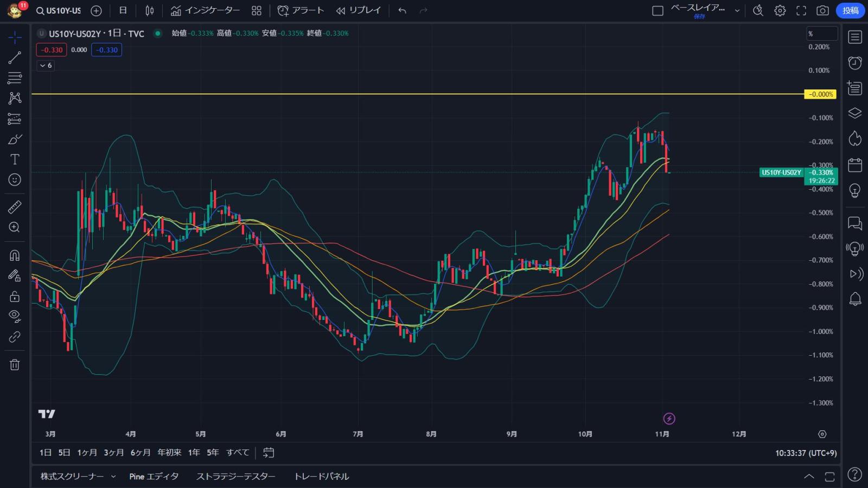This screenshot has height=488, width=868.
Task: Open the alerts clock panel
Action: click(x=855, y=63)
